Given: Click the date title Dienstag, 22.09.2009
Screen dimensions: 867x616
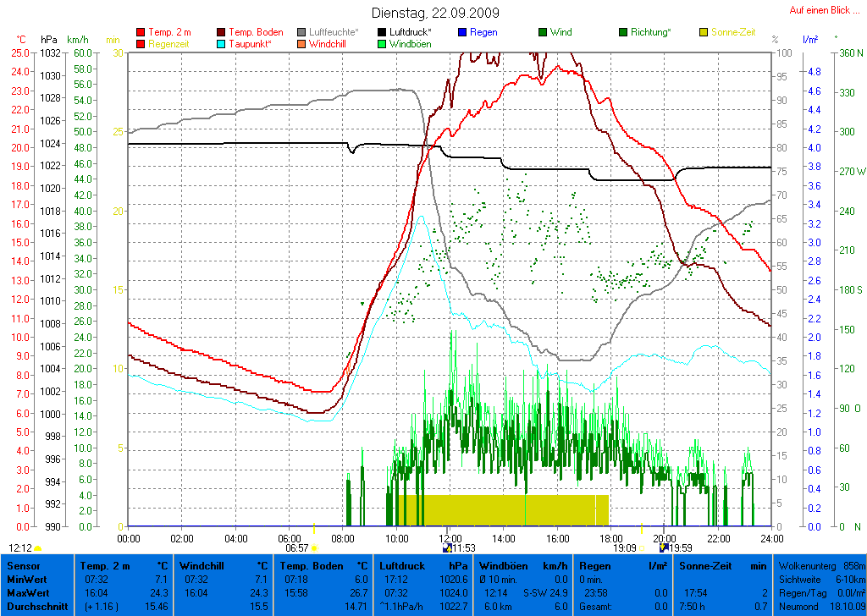Looking at the screenshot, I should pos(435,14).
